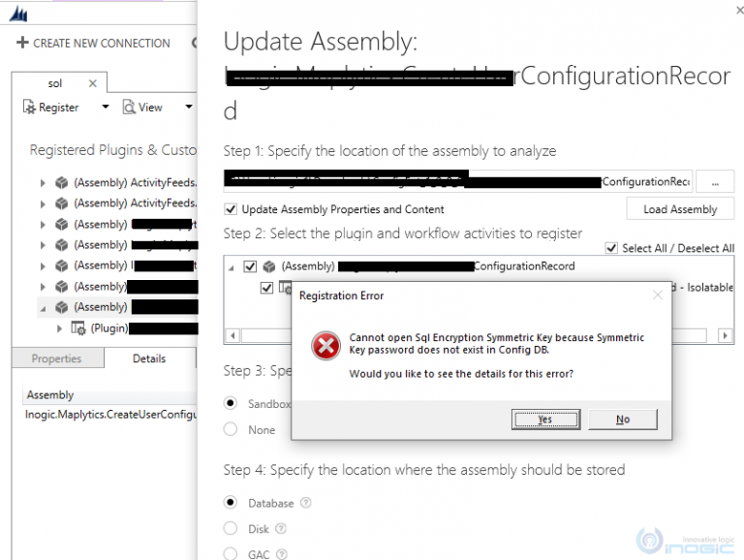This screenshot has height=560, width=744.
Task: Select first ActivityFeeds assembly package icon
Action: [x=62, y=183]
